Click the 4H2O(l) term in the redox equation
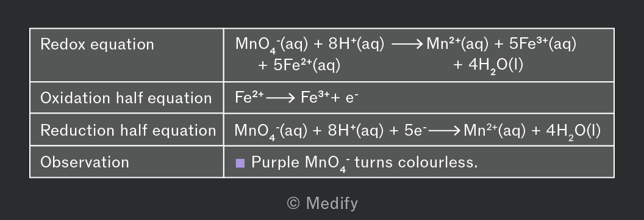Screen dimensions: 644x220 [x=496, y=66]
